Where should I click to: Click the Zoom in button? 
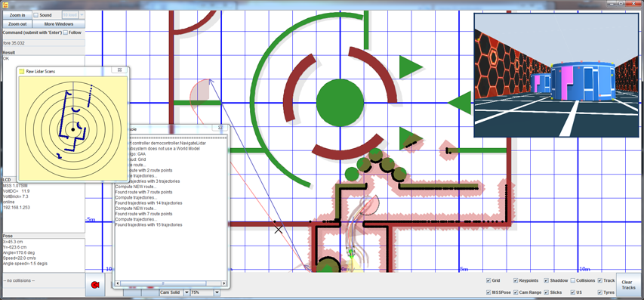click(17, 15)
